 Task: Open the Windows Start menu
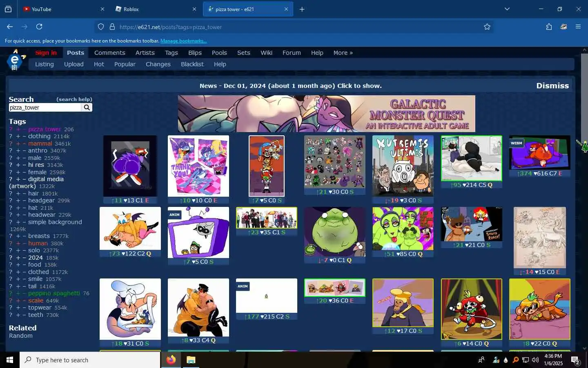point(10,360)
